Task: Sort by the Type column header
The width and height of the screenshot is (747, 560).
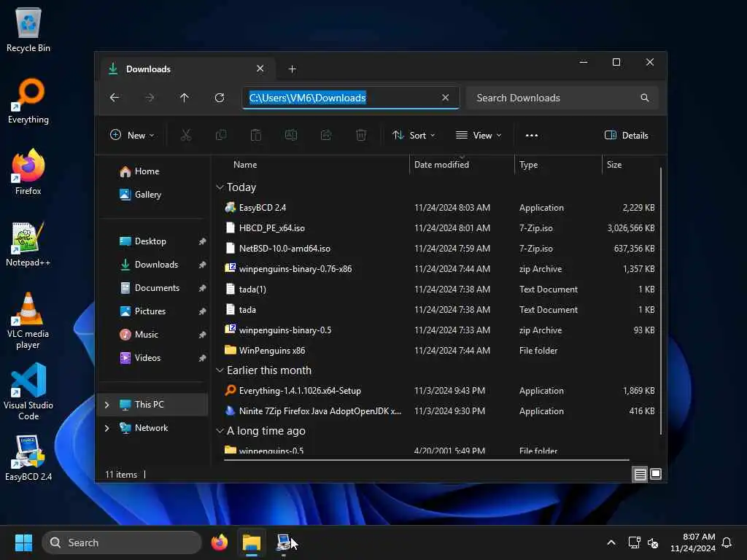Action: [528, 164]
